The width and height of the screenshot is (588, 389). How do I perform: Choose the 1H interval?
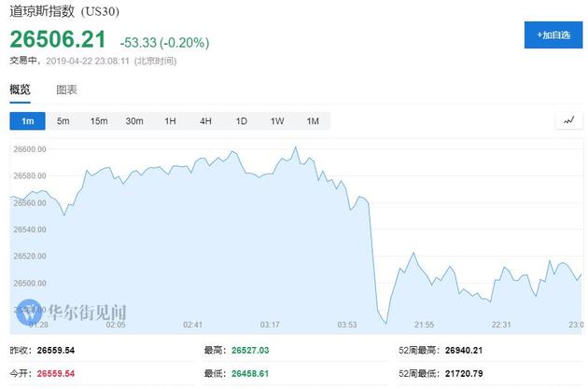170,121
